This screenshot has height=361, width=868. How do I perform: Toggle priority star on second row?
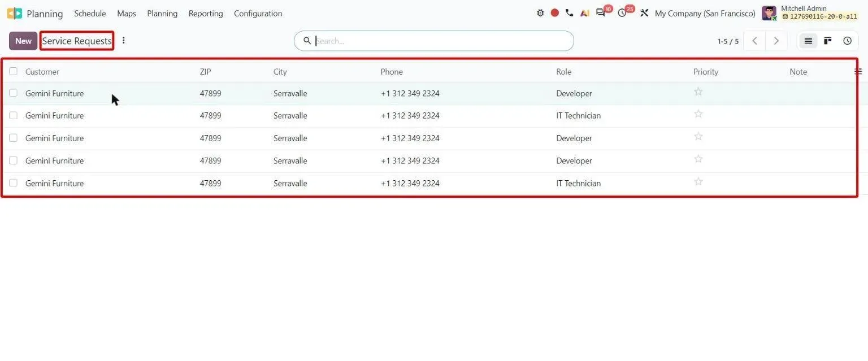(698, 114)
